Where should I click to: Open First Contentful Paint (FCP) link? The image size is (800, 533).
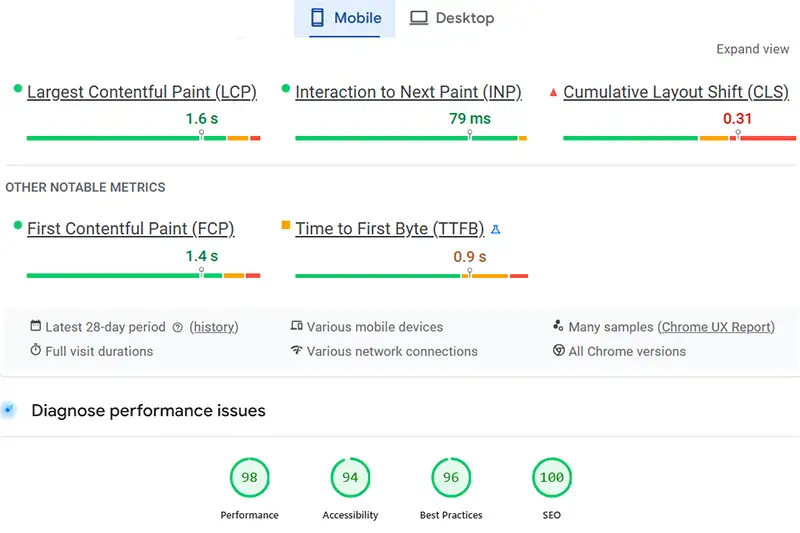tap(130, 229)
